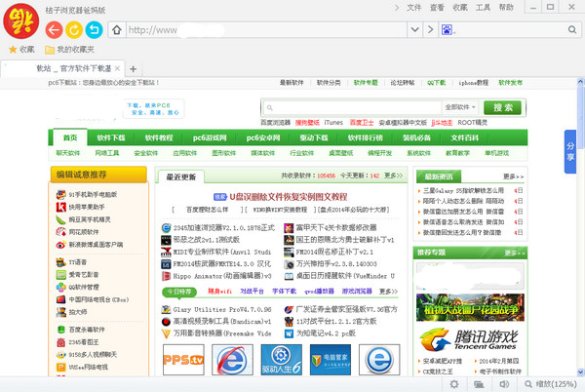
Task: Click the 爱奇艺影音 icon
Action: [60, 275]
